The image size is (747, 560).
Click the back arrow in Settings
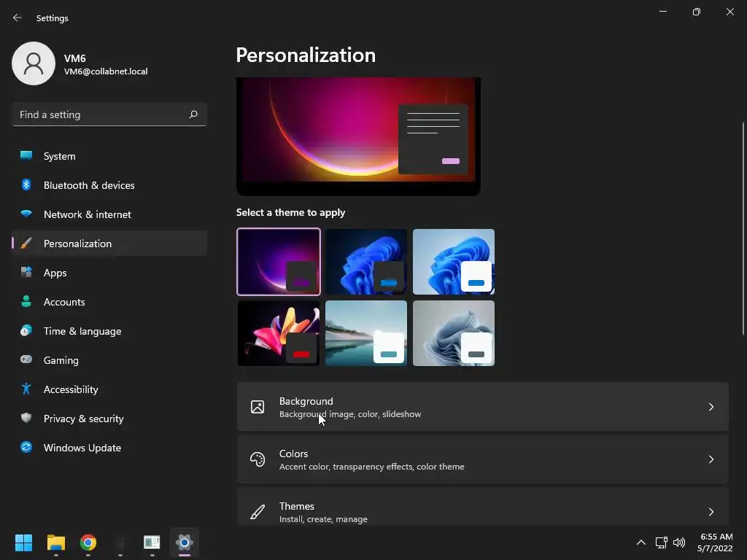coord(18,17)
